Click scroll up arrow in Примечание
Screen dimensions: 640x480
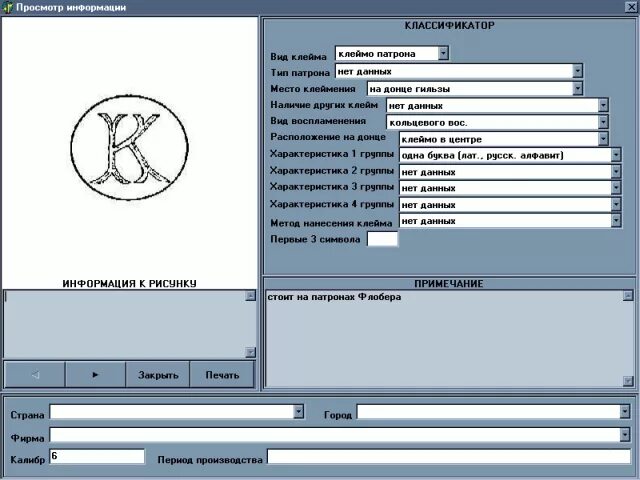click(x=628, y=296)
